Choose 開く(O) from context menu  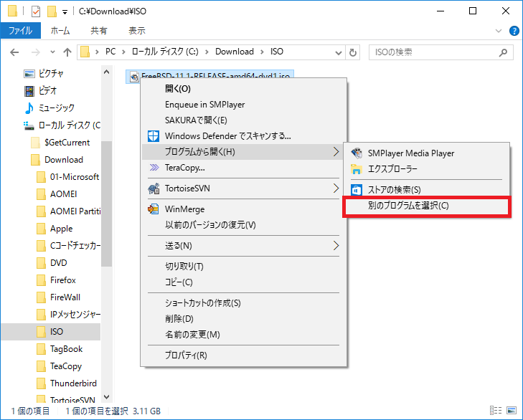coord(243,89)
